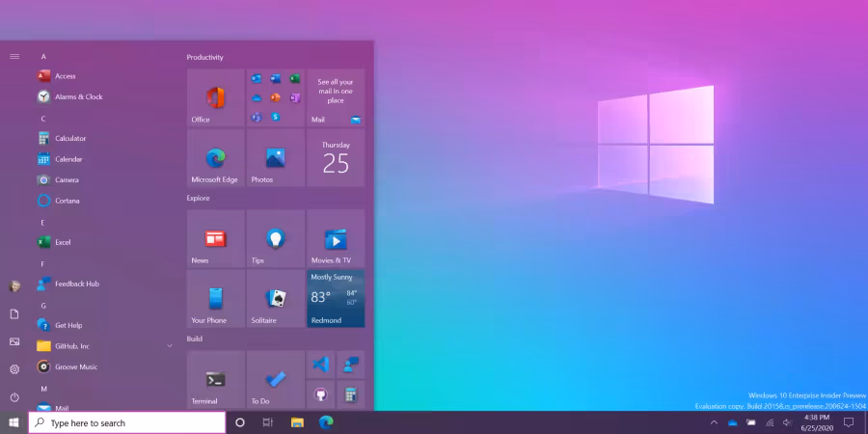
Task: Launch Word from the Office folder tile
Action: 276,79
